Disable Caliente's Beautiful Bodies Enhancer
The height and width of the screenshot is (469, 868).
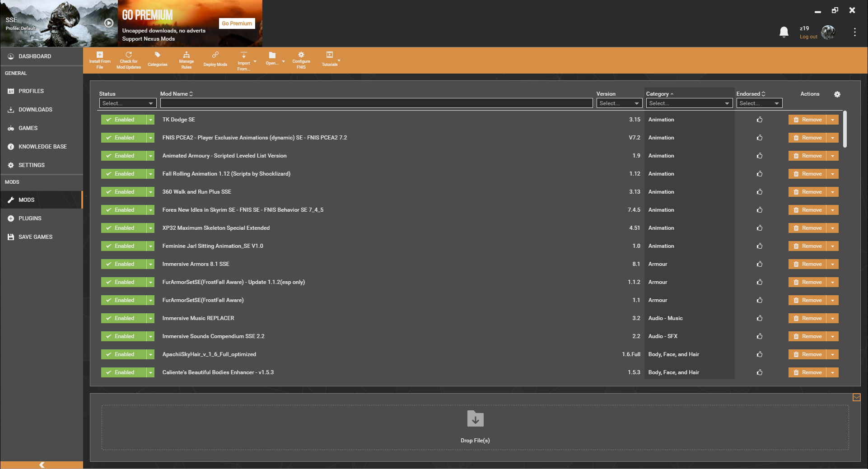[124, 372]
